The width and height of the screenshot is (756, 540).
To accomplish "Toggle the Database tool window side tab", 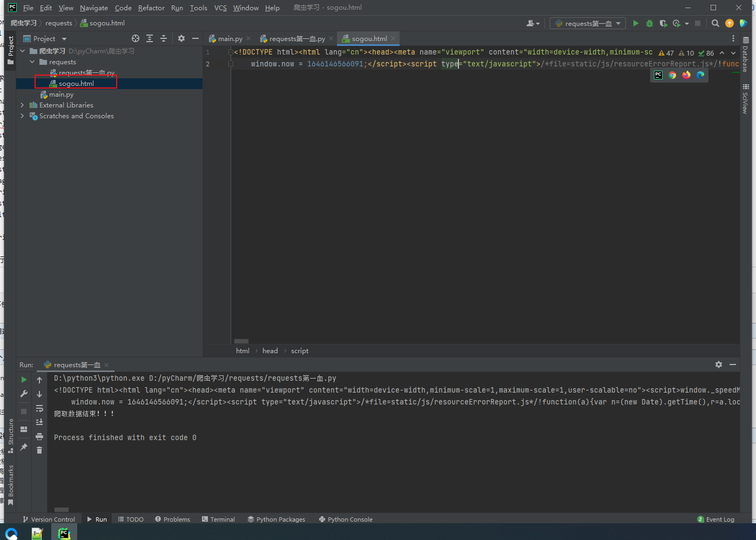I will (745, 54).
